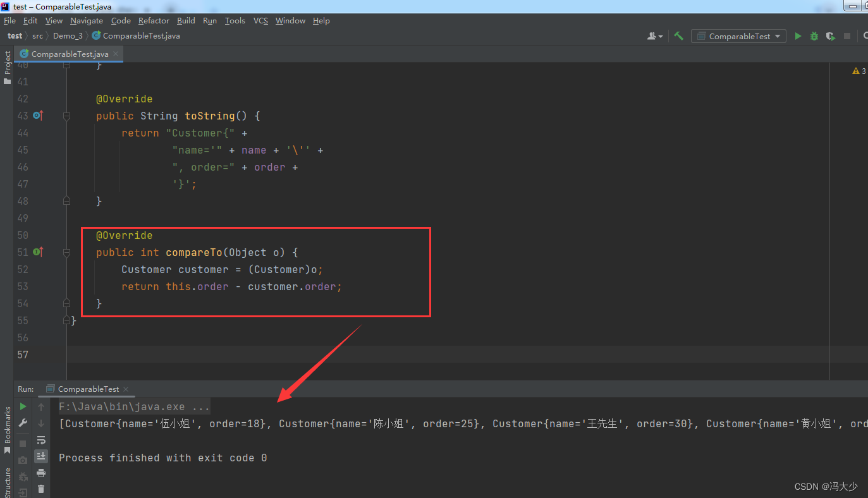
Task: Collapse the compareTo fold end at line 54
Action: (x=66, y=303)
